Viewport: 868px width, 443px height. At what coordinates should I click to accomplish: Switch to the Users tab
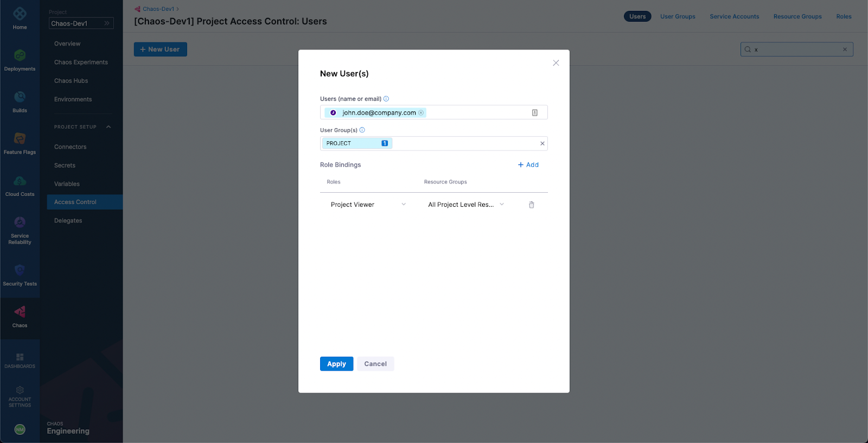637,16
